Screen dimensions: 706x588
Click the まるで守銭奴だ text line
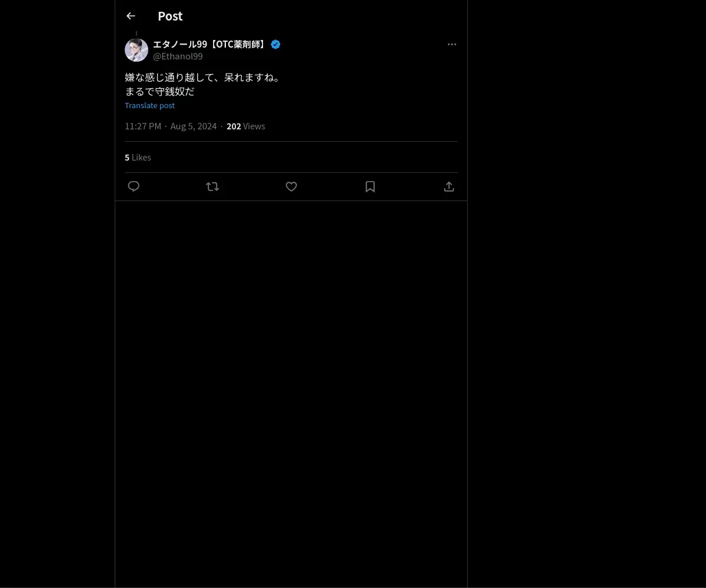159,91
